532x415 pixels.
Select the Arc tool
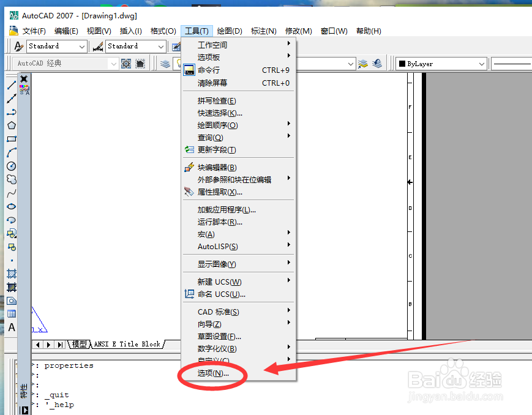click(x=12, y=152)
